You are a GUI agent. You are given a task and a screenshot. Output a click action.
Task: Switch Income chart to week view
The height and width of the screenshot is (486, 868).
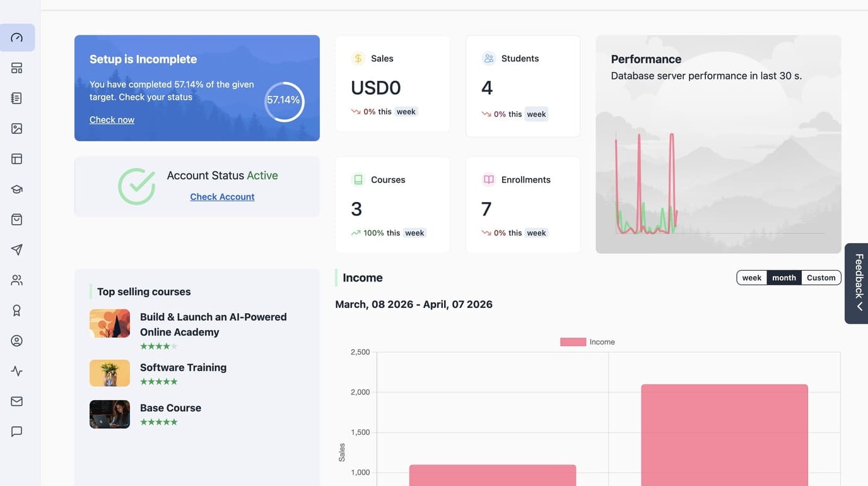[x=752, y=278]
